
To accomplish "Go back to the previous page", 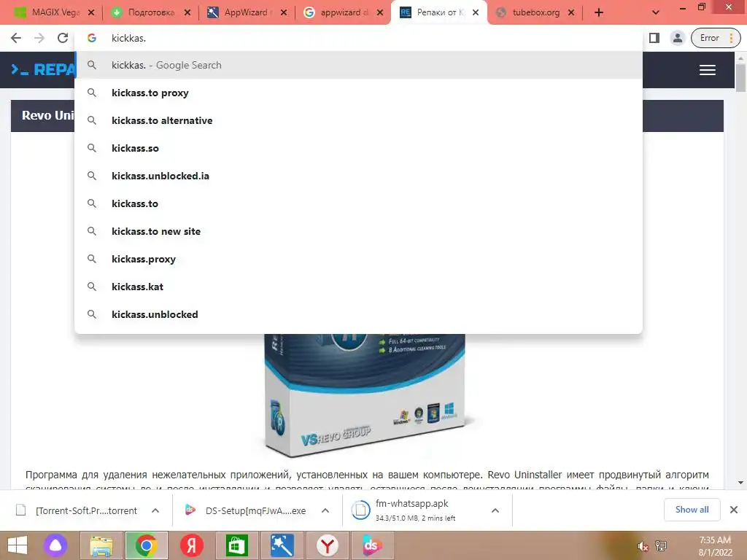I will click(x=16, y=38).
